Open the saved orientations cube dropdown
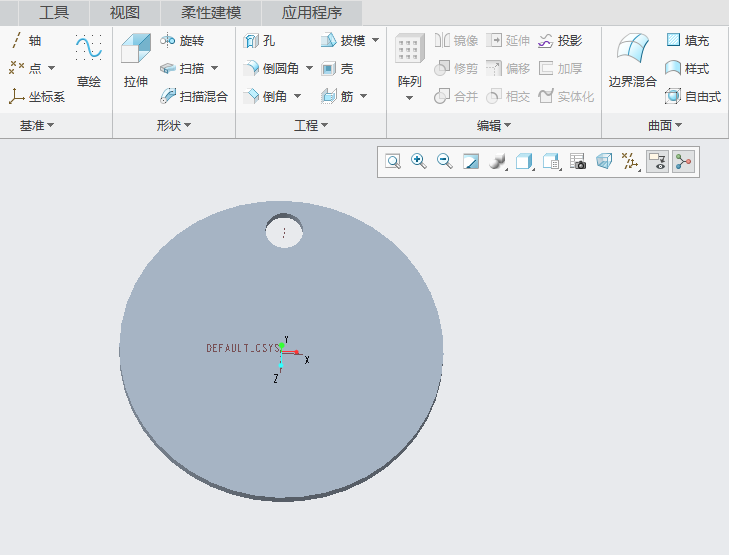Viewport: 729px width, 555px height. coord(524,162)
